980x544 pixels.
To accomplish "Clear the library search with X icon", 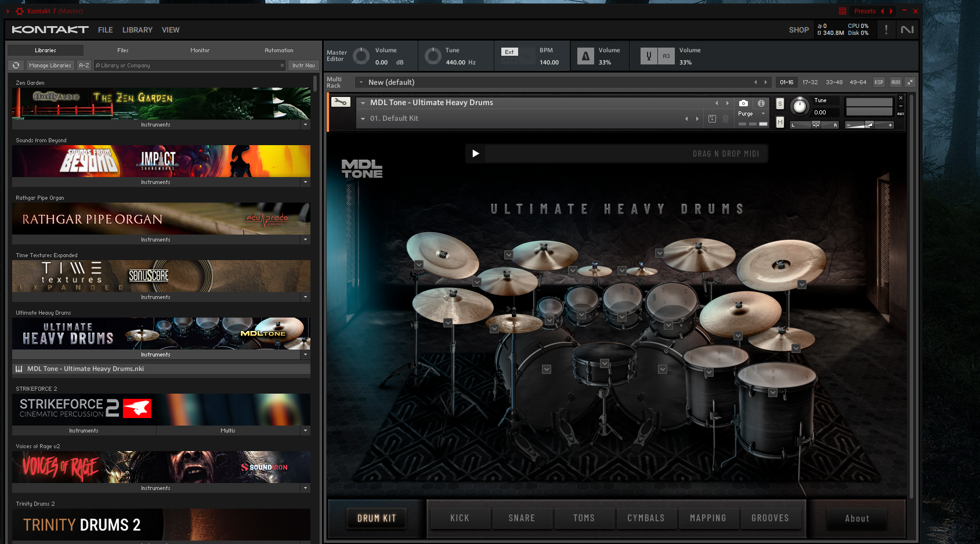I will (282, 66).
